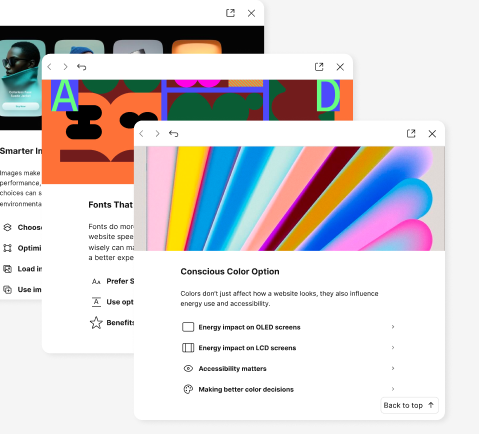Expand Energy impact on LCD screens chevron
This screenshot has height=434, width=479.
coord(393,347)
